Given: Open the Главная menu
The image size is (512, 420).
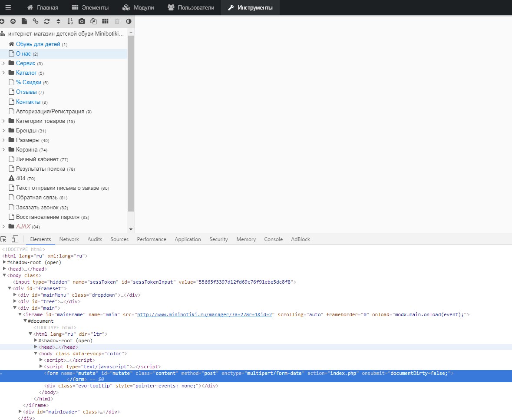Looking at the screenshot, I should coord(43,7).
